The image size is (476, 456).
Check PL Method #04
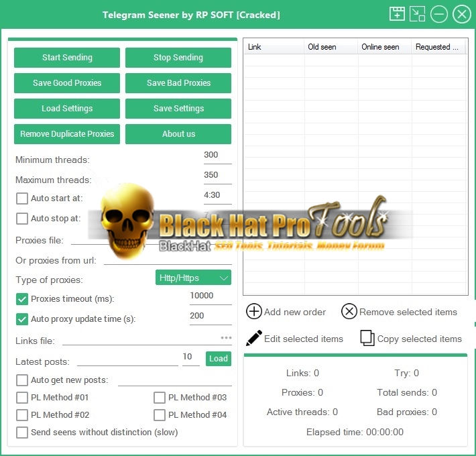(160, 415)
